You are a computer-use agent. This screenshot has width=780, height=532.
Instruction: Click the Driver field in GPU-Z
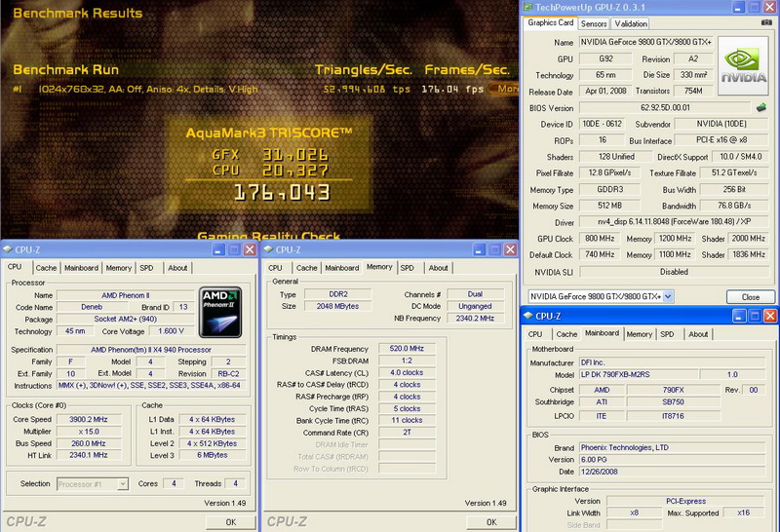[x=674, y=222]
